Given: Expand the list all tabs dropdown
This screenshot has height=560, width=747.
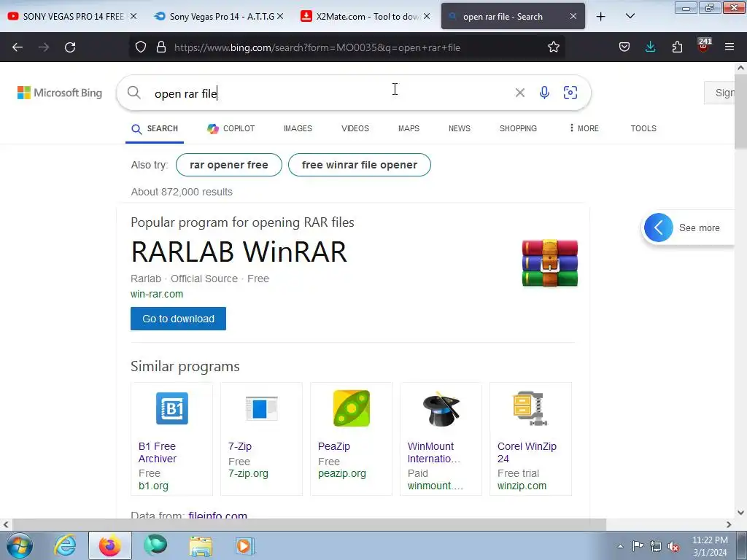Looking at the screenshot, I should [x=630, y=16].
